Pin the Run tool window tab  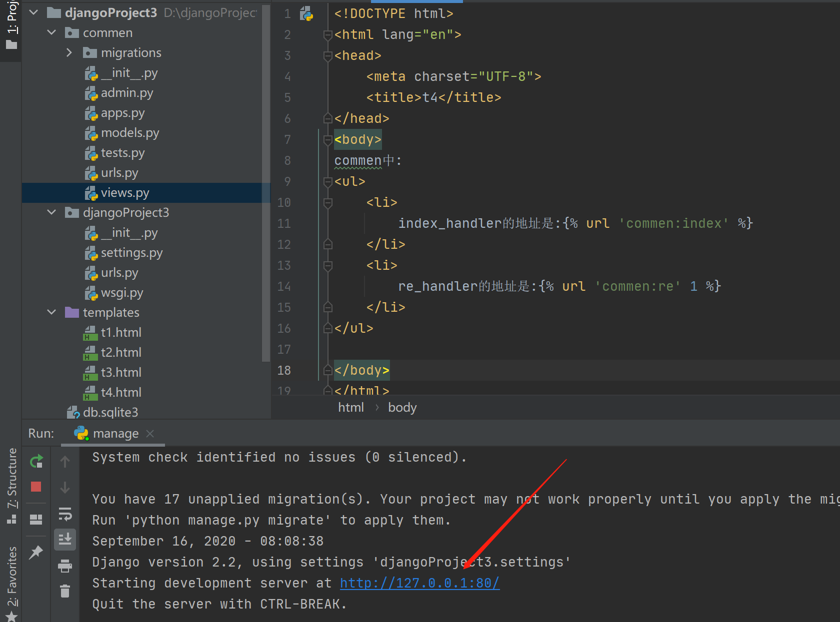[36, 552]
